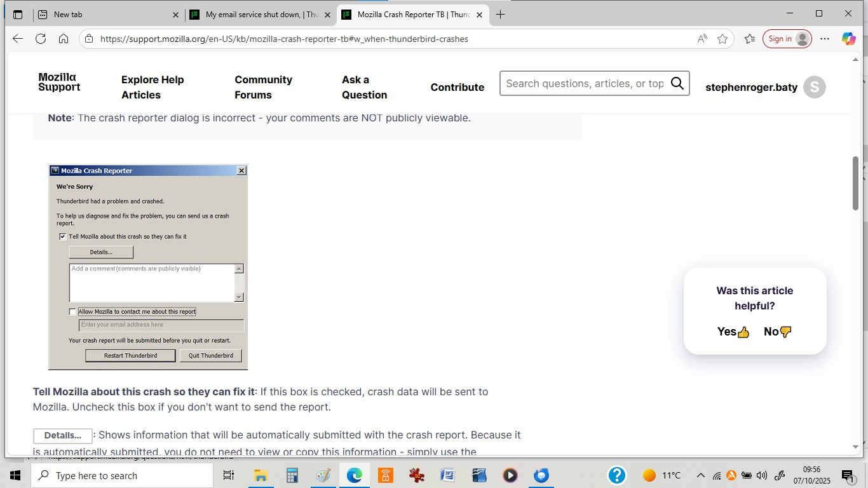Close the 'New tab' tab
868x488 pixels.
click(x=176, y=15)
